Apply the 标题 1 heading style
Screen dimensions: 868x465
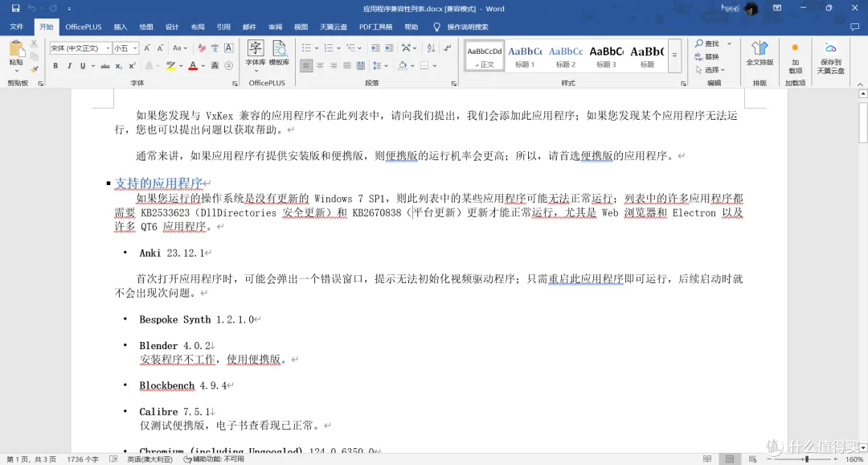pyautogui.click(x=525, y=56)
